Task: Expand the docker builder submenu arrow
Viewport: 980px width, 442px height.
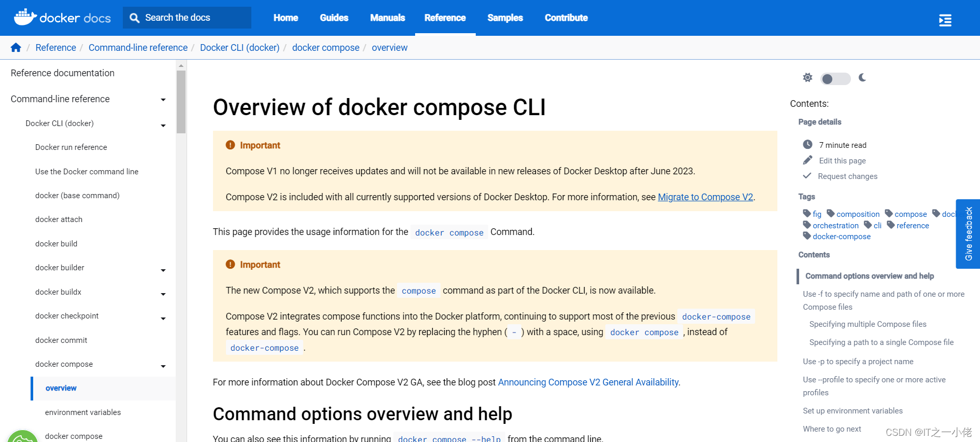Action: click(x=163, y=270)
